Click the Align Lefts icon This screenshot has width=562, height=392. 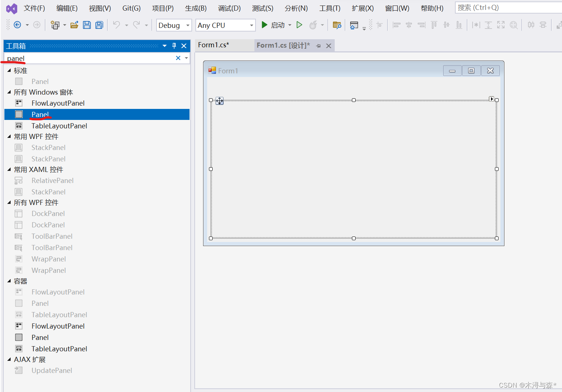(x=397, y=25)
